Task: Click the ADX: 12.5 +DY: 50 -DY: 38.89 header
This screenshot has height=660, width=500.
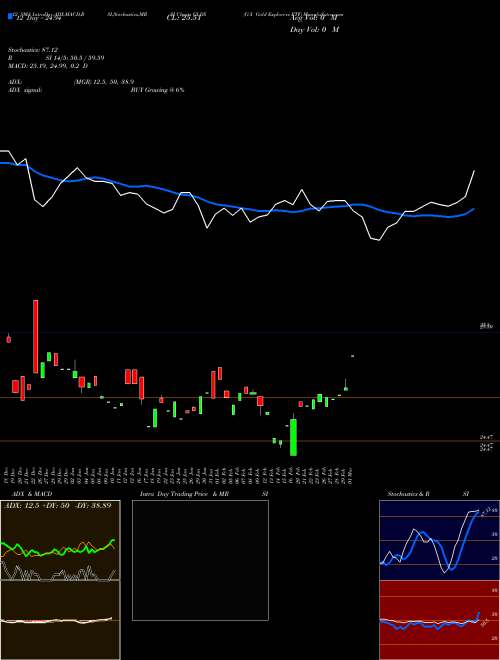Action: click(58, 506)
